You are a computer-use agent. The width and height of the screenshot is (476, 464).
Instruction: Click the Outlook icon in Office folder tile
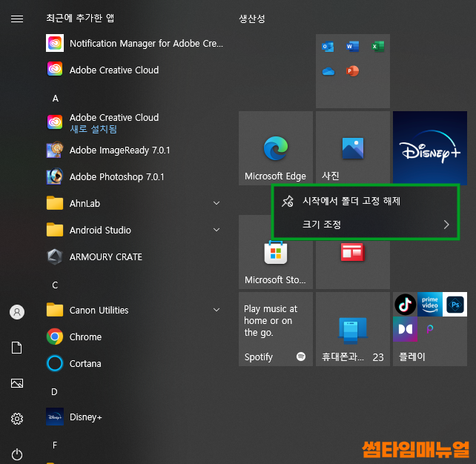pos(328,47)
